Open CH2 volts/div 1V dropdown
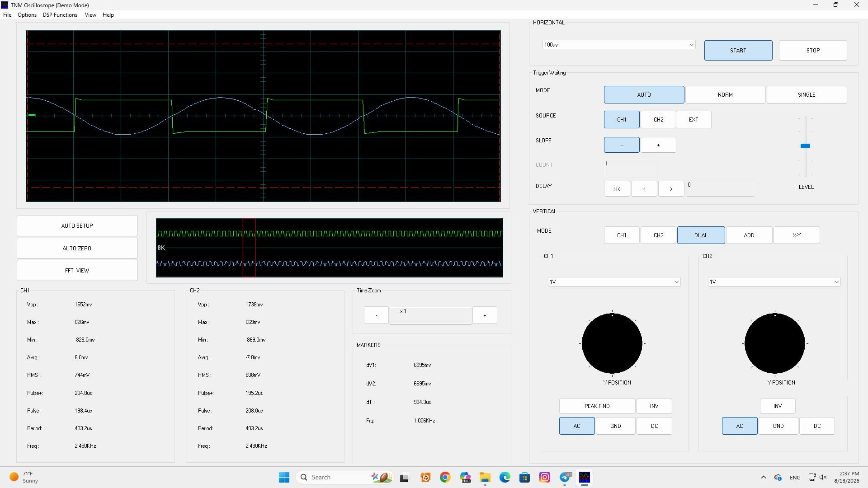This screenshot has width=868, height=488. click(774, 282)
